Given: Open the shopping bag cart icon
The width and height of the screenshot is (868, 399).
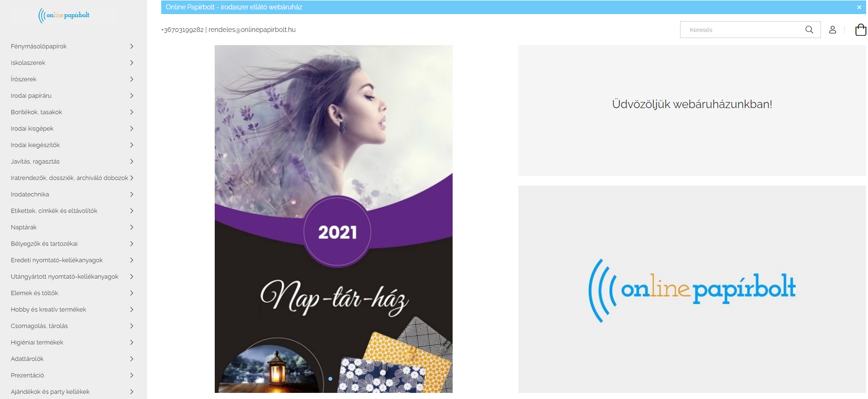Looking at the screenshot, I should coord(860,30).
